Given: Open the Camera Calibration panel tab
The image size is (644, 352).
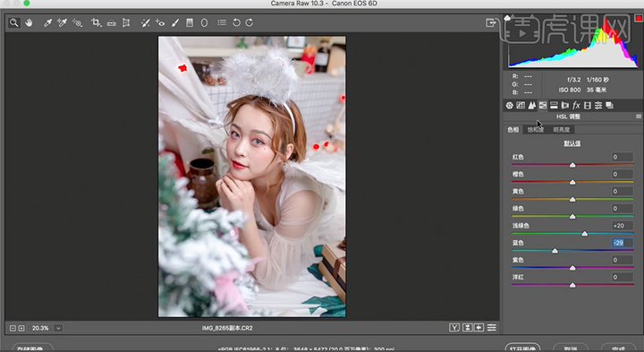Looking at the screenshot, I should [x=588, y=106].
